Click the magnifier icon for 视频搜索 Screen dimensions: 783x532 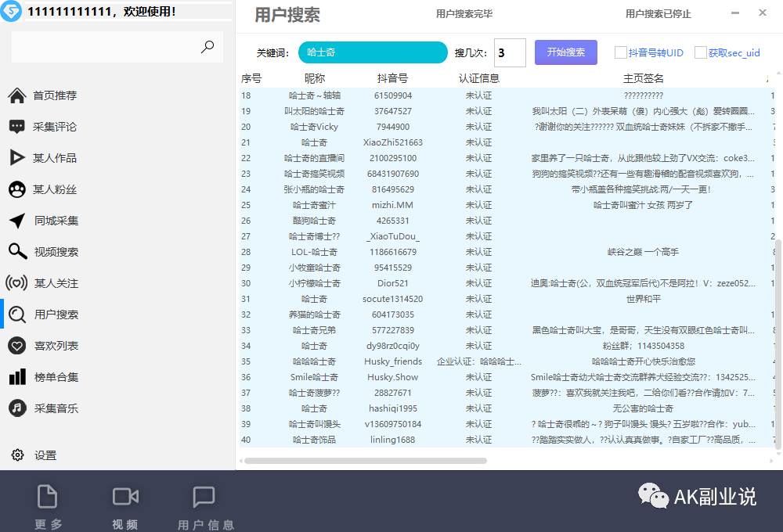click(17, 252)
